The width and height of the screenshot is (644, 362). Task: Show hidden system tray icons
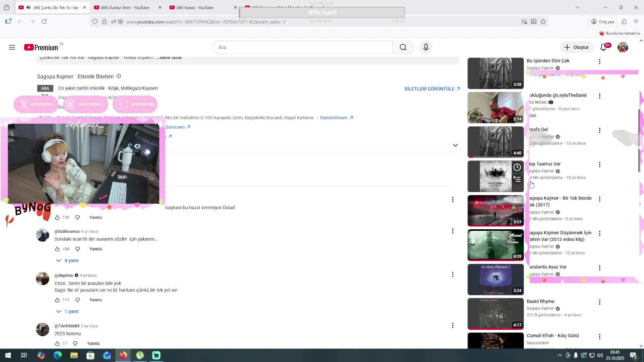(559, 355)
